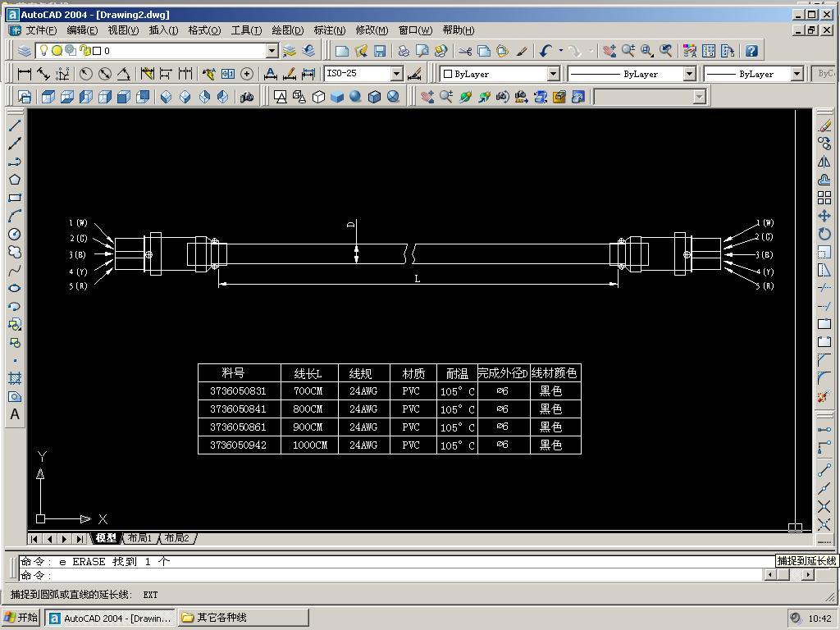
Task: Click the Aligned Dimension tool
Action: tap(43, 73)
